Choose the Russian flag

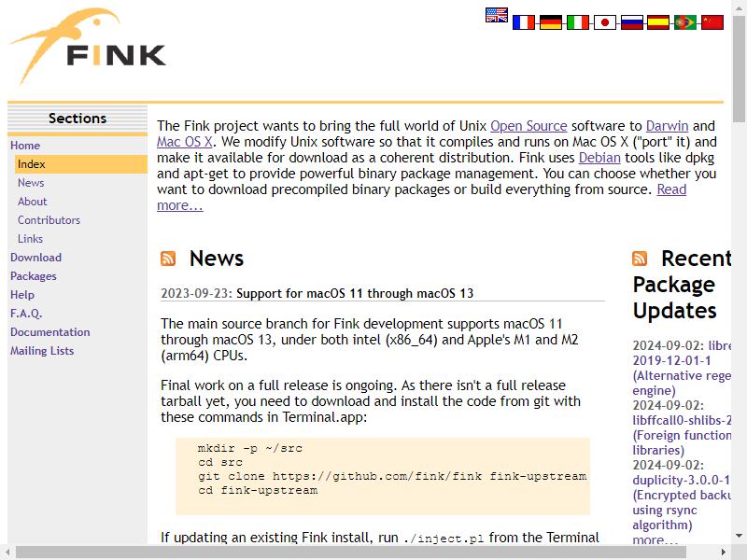click(632, 22)
